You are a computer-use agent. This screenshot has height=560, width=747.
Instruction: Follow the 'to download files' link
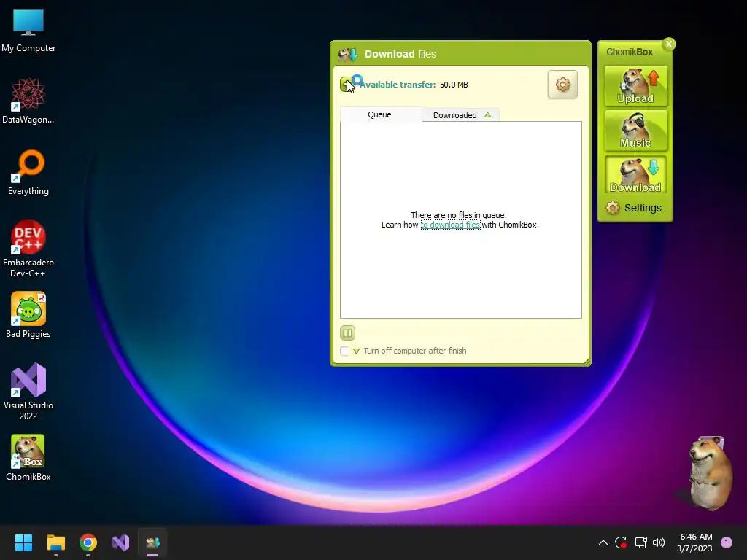pyautogui.click(x=450, y=225)
